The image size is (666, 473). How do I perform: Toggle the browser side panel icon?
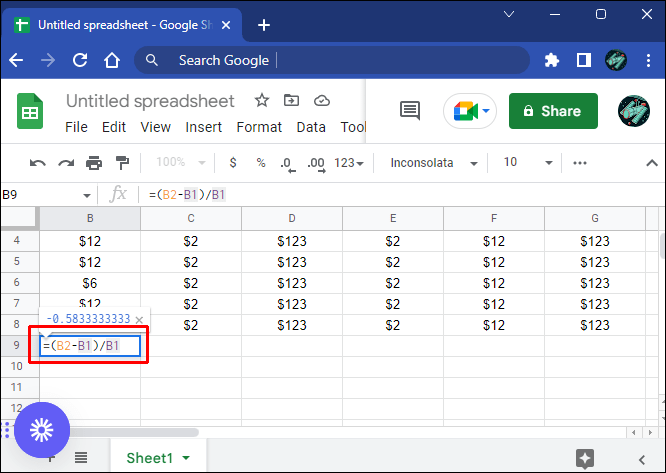(x=584, y=60)
